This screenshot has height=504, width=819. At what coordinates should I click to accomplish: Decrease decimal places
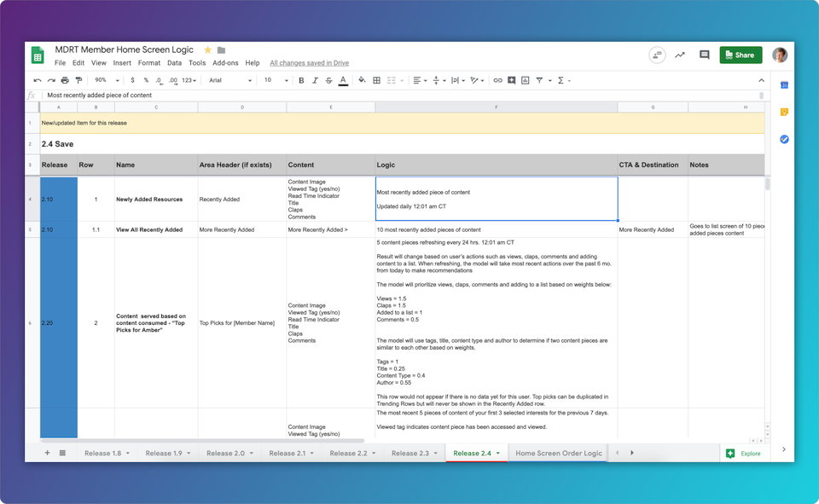point(159,80)
